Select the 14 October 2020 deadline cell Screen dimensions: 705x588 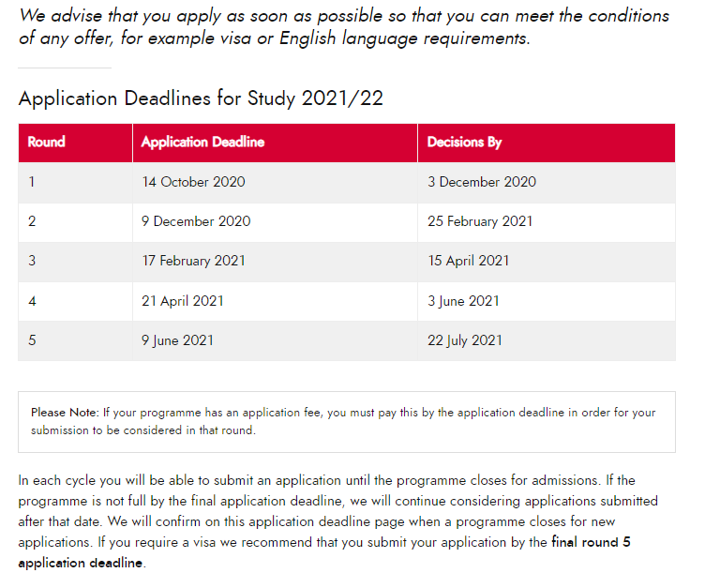(275, 182)
